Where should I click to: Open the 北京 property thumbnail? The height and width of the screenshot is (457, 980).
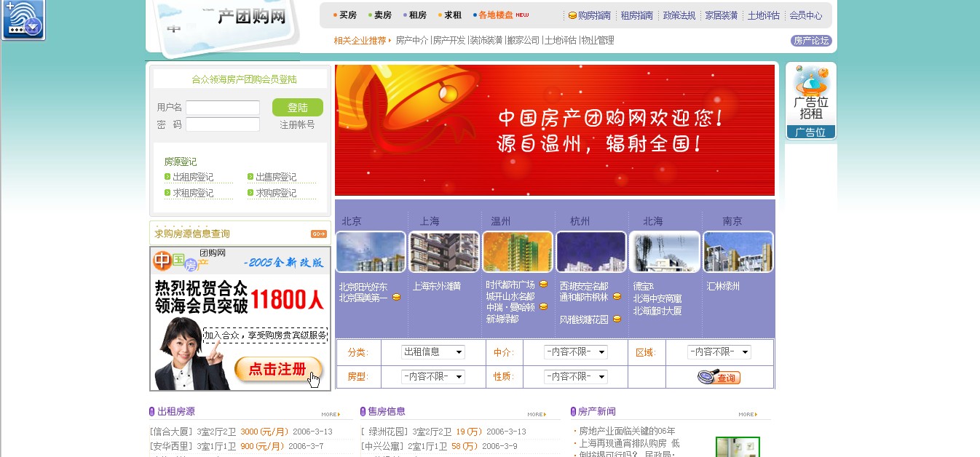tap(371, 252)
